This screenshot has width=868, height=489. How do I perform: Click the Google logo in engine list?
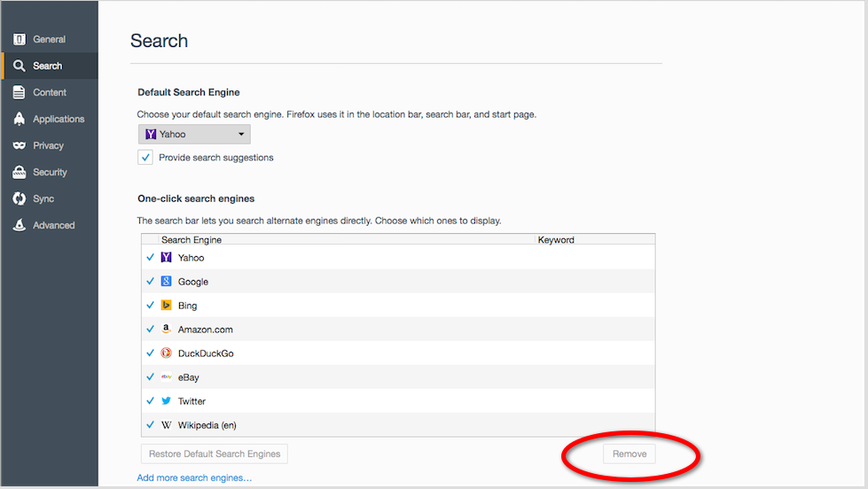166,281
